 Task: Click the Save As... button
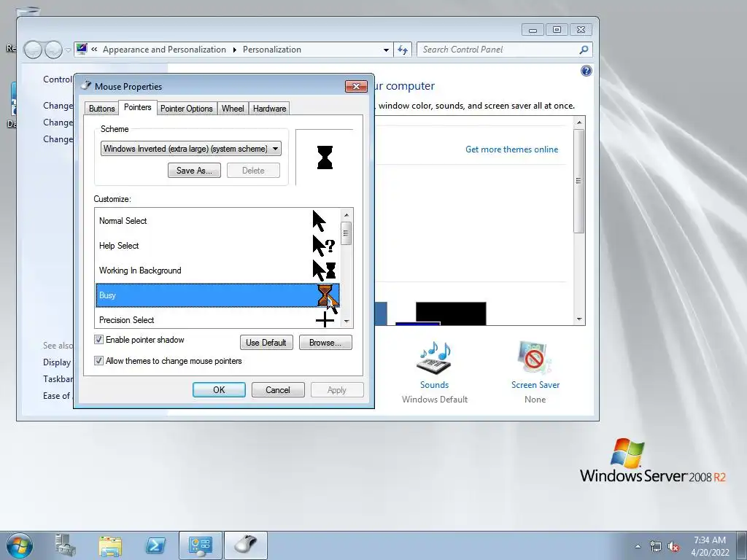(x=194, y=171)
